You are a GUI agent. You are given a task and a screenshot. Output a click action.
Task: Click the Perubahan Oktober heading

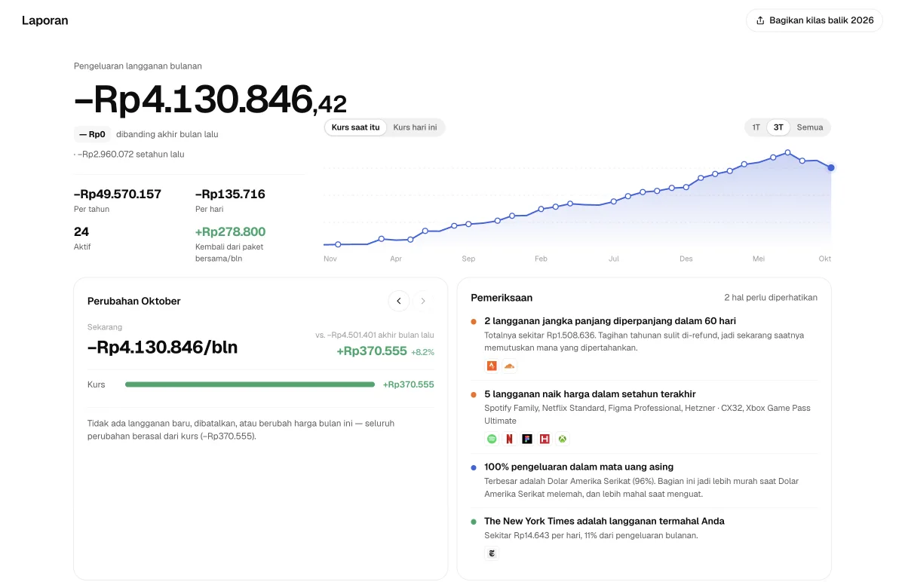tap(134, 301)
